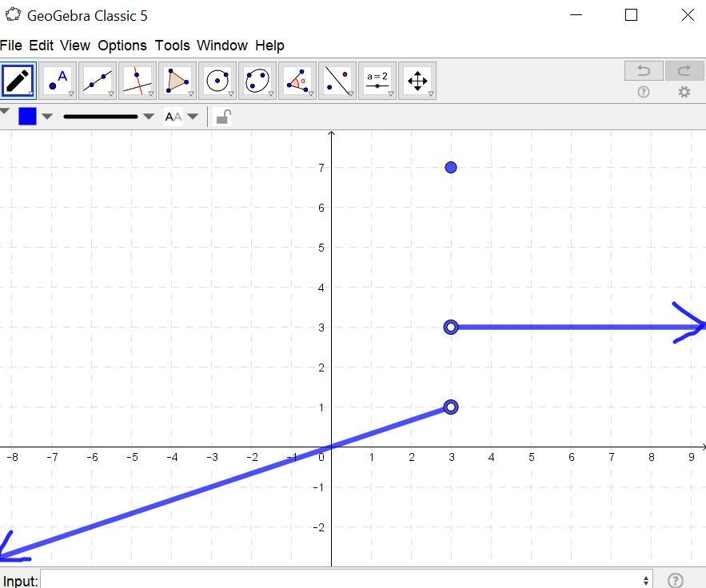706x588 pixels.
Task: Open the Edit menu
Action: click(x=41, y=46)
